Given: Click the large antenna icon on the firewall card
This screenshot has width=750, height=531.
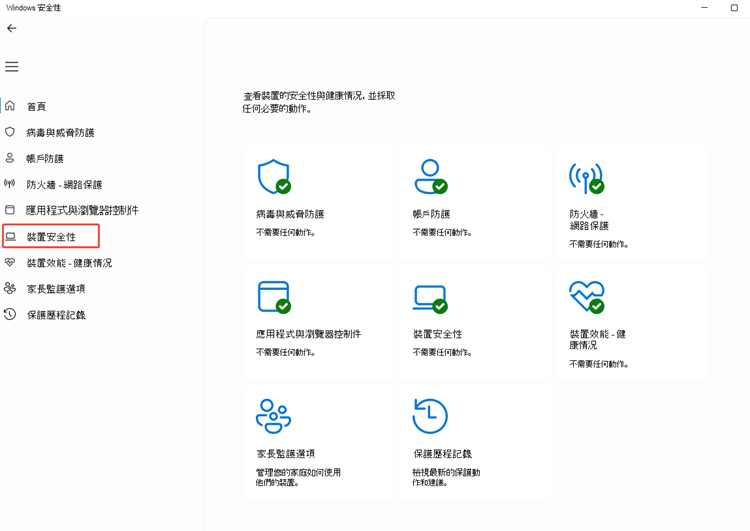Looking at the screenshot, I should pos(586,178).
